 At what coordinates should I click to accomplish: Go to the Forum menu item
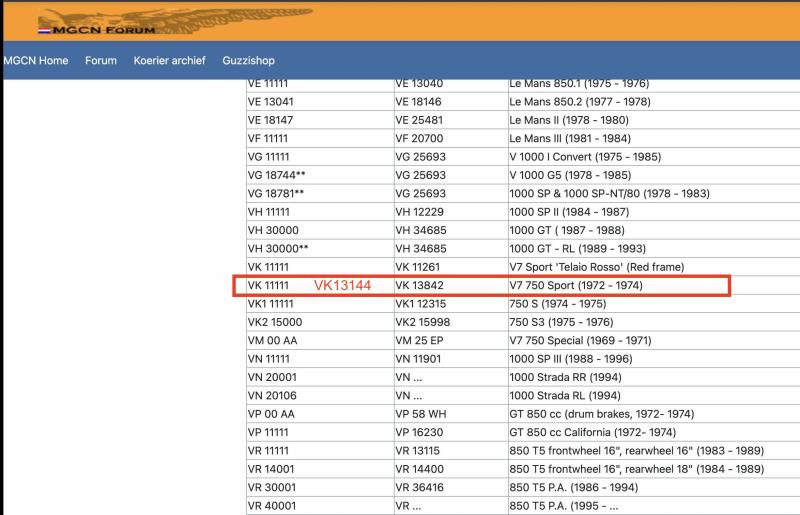pyautogui.click(x=101, y=60)
